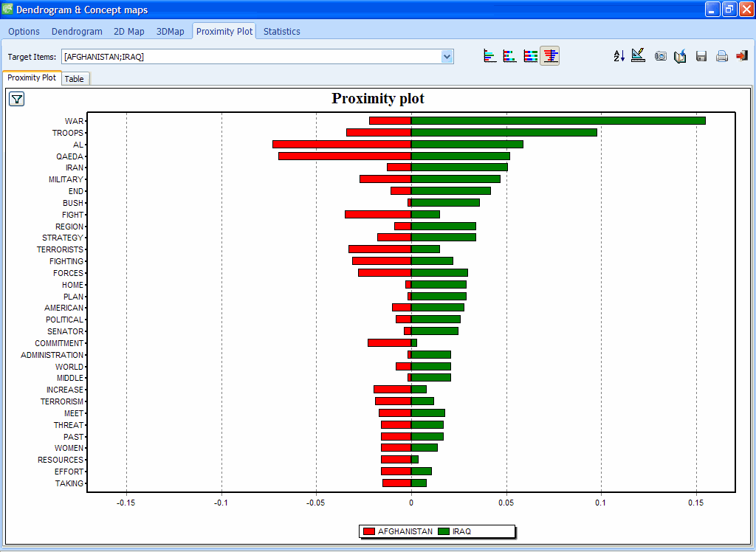Click the red AFGHANISTAN legend swatch
This screenshot has width=756, height=552.
tap(369, 531)
